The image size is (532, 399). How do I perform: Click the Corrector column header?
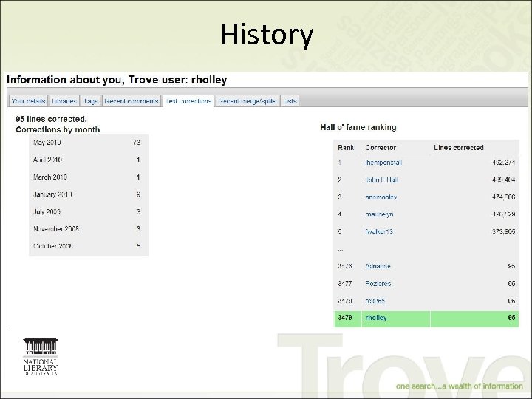coord(381,148)
